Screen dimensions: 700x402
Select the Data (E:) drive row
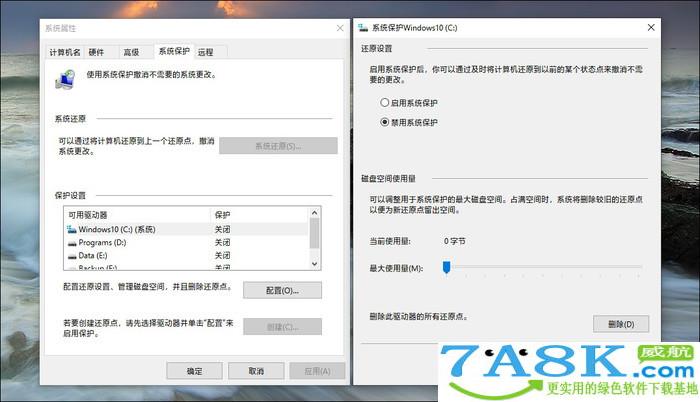[186, 255]
